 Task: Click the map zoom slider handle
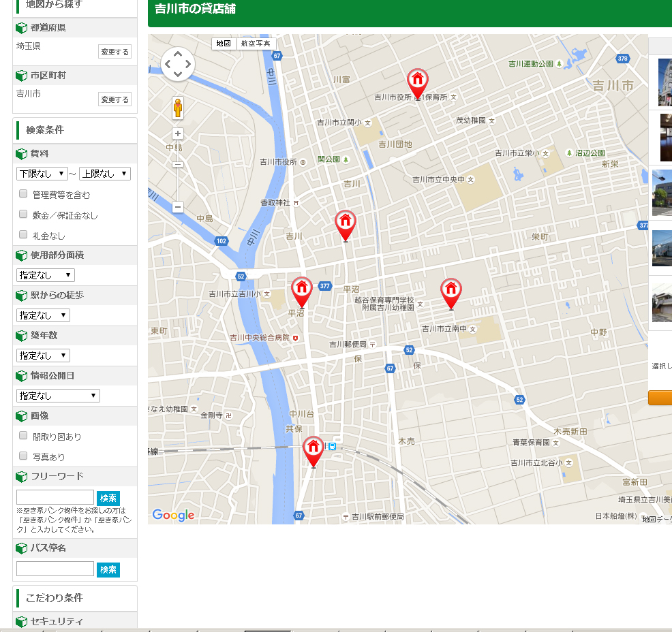[x=178, y=164]
